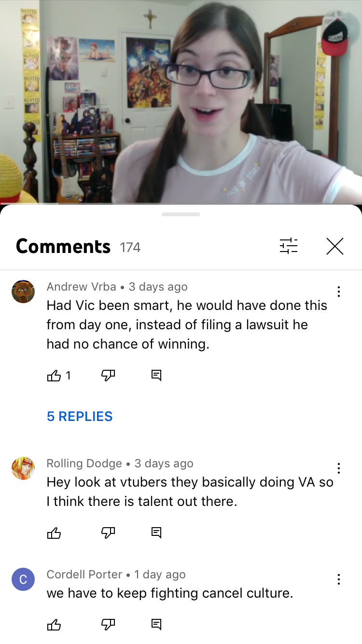Viewport: 362px width, 644px height.
Task: Dislike Rolling Dodge's comment
Action: pyautogui.click(x=108, y=532)
